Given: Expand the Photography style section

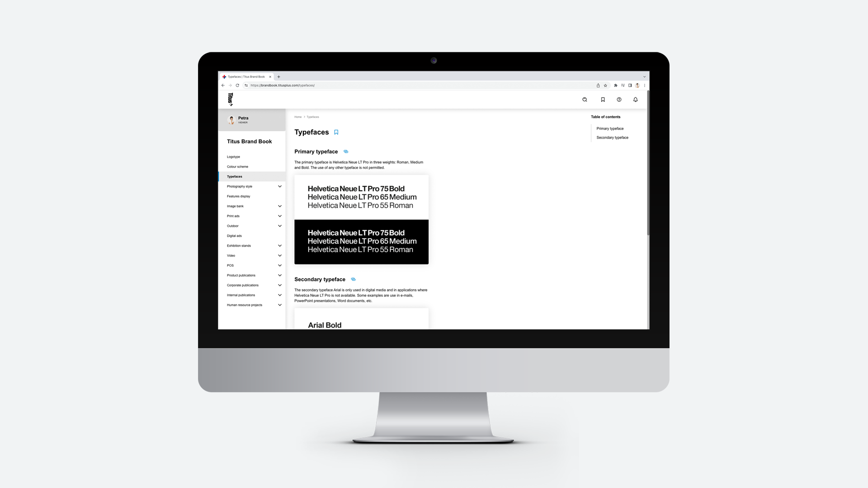Looking at the screenshot, I should tap(279, 187).
